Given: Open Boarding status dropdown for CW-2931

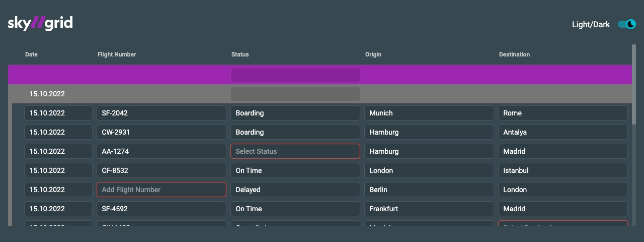Looking at the screenshot, I should coord(295,132).
